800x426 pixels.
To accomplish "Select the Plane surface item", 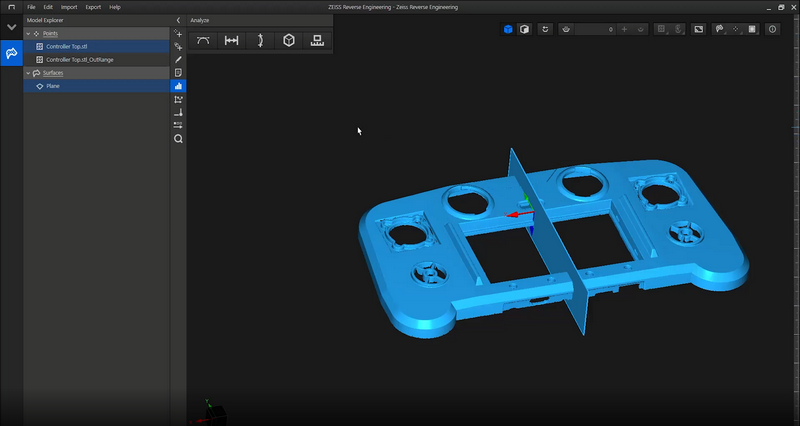I will [52, 86].
